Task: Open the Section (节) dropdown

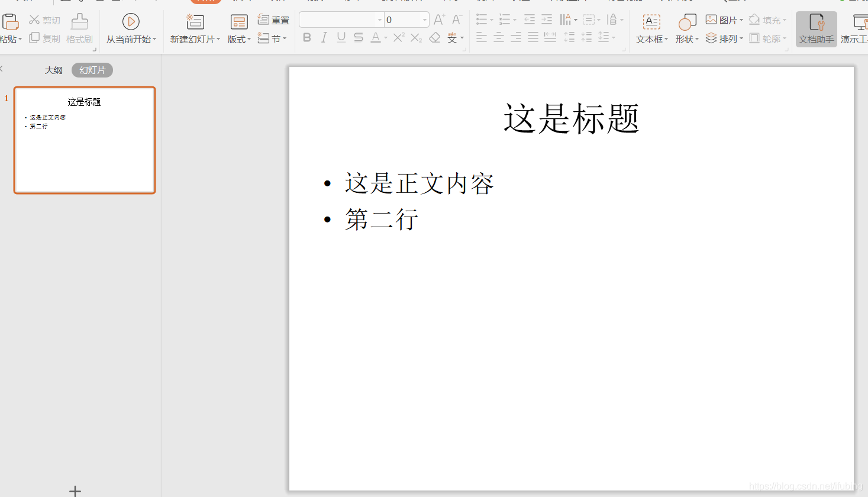Action: pyautogui.click(x=272, y=38)
